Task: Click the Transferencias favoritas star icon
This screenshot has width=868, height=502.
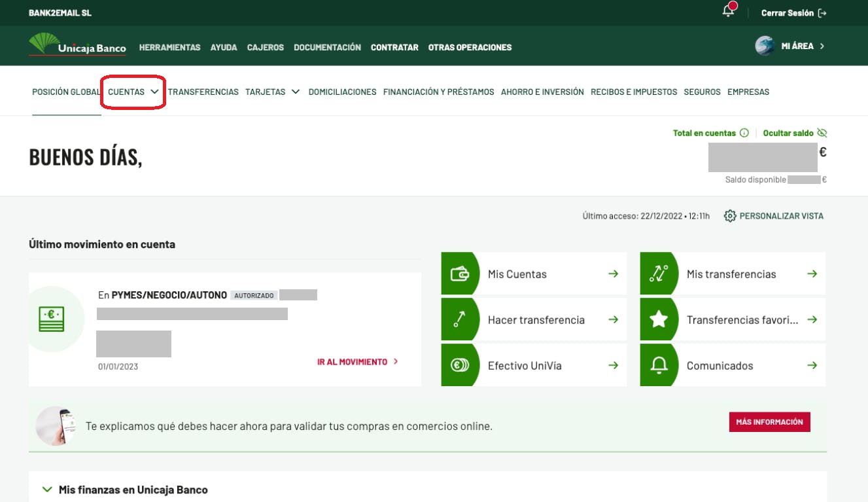Action: (x=659, y=320)
